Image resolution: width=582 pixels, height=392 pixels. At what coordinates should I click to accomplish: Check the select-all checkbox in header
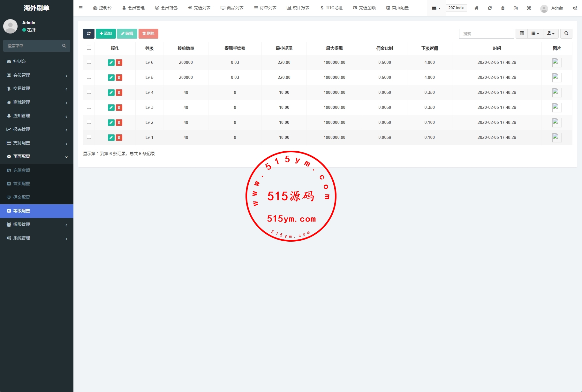point(89,48)
